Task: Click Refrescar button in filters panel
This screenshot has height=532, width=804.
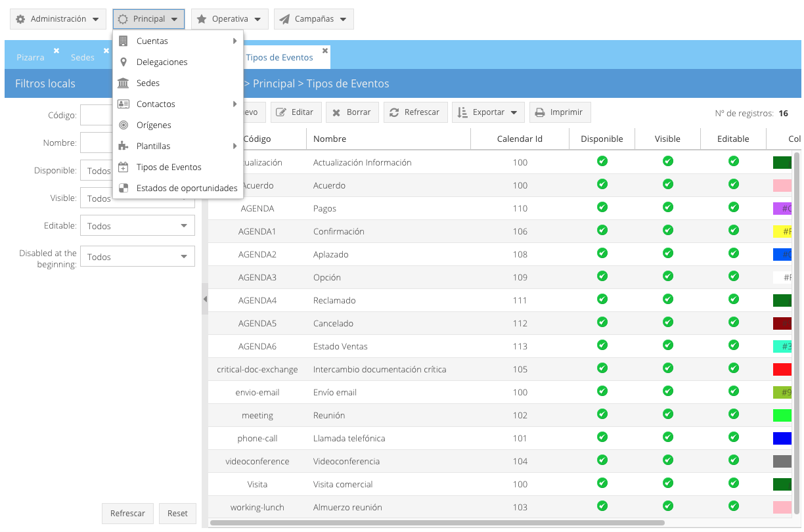Action: [x=127, y=514]
